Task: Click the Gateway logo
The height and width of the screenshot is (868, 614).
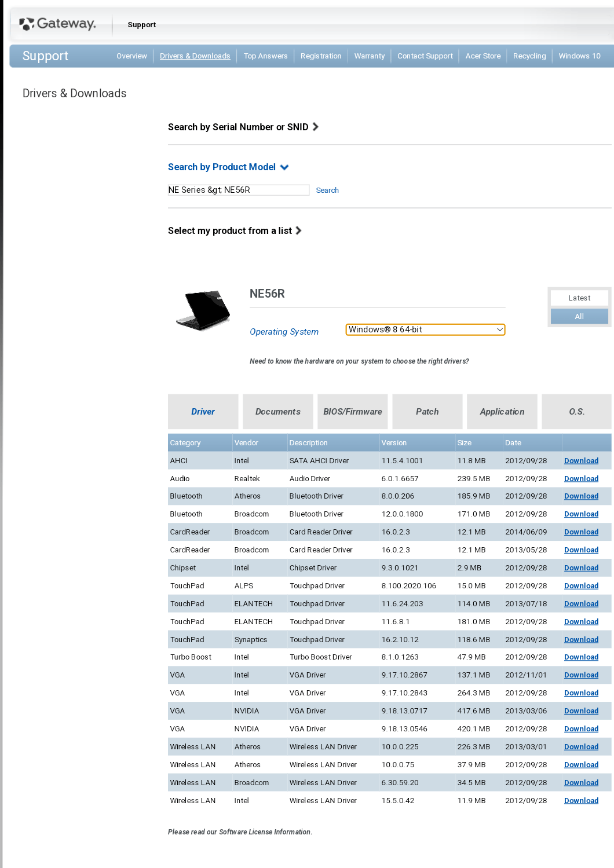Action: coord(57,24)
